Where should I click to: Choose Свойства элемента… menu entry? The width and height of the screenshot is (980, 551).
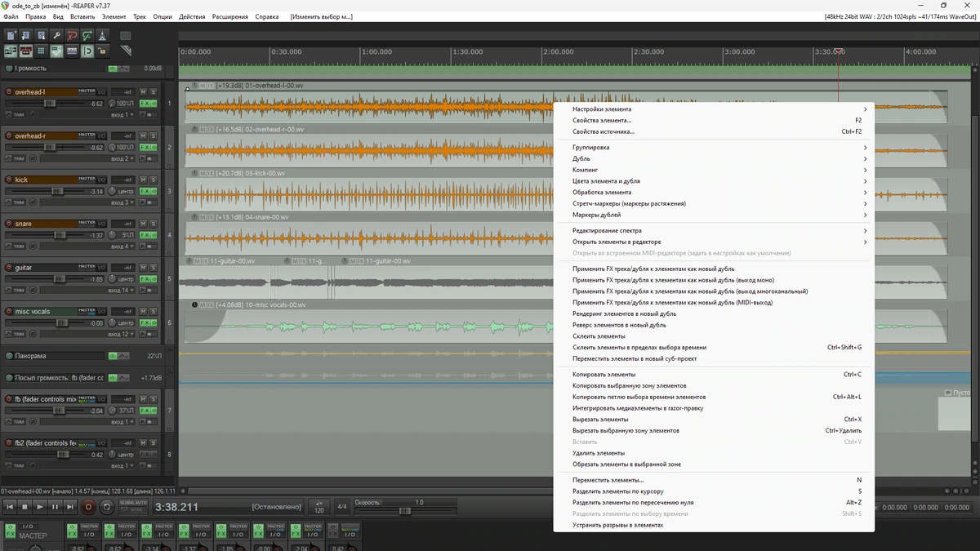coord(714,120)
